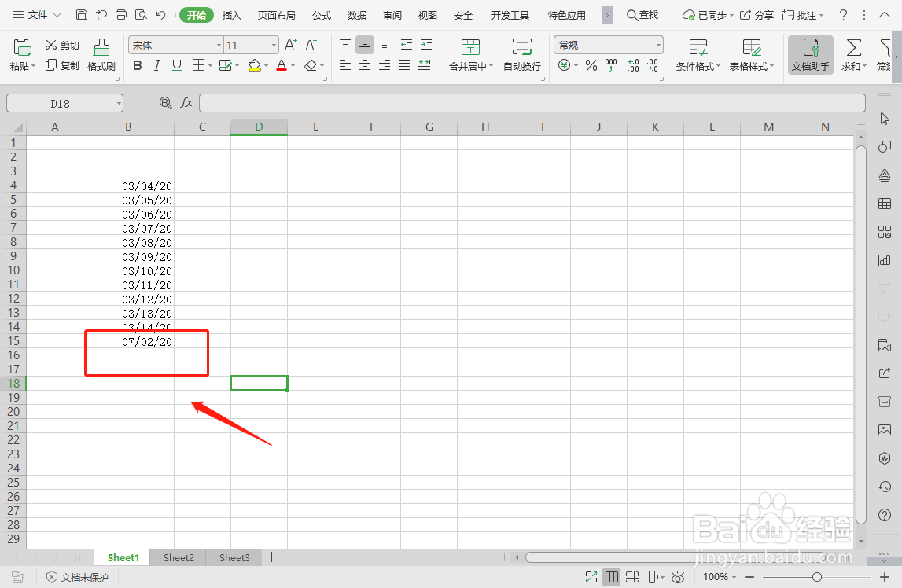Viewport: 902px width, 588px height.
Task: Click the zoom slider handle
Action: (x=816, y=576)
